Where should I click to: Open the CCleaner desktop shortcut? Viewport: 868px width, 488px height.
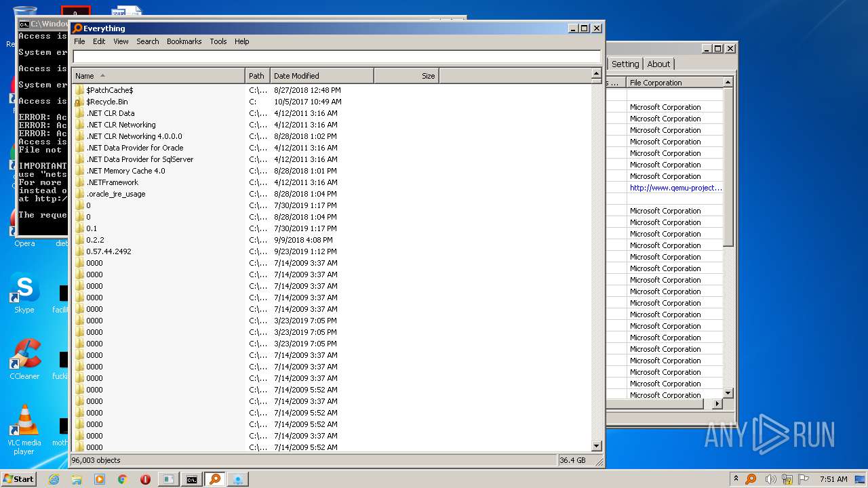pos(24,359)
